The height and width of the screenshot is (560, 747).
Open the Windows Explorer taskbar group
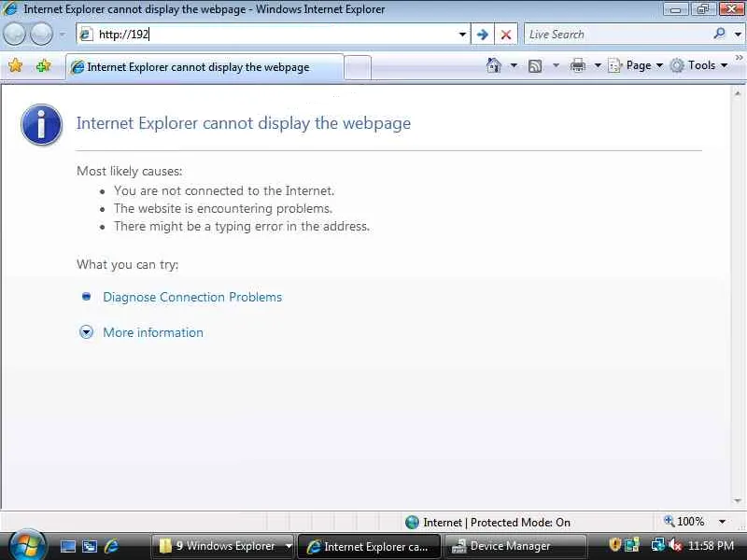click(x=223, y=546)
